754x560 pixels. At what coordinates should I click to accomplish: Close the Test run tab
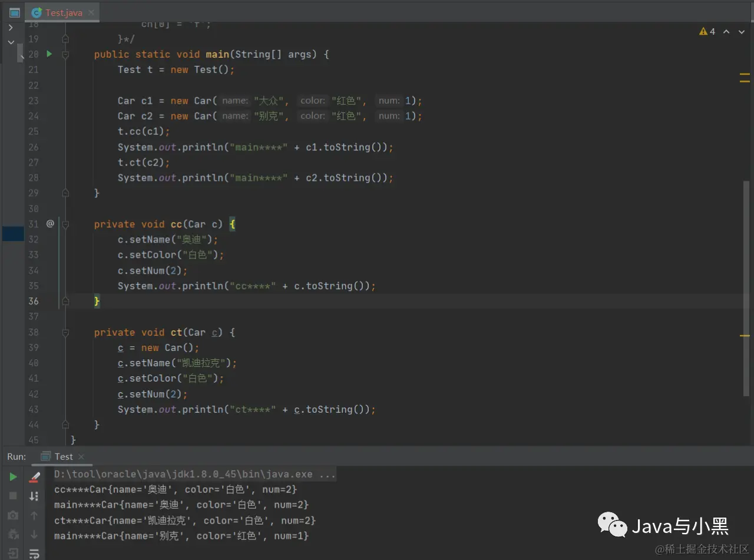pyautogui.click(x=81, y=456)
